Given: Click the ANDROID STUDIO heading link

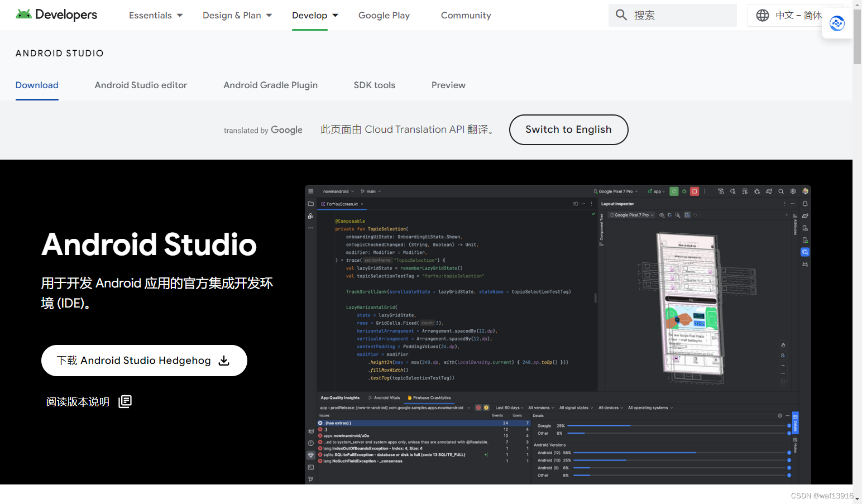Looking at the screenshot, I should pos(60,53).
